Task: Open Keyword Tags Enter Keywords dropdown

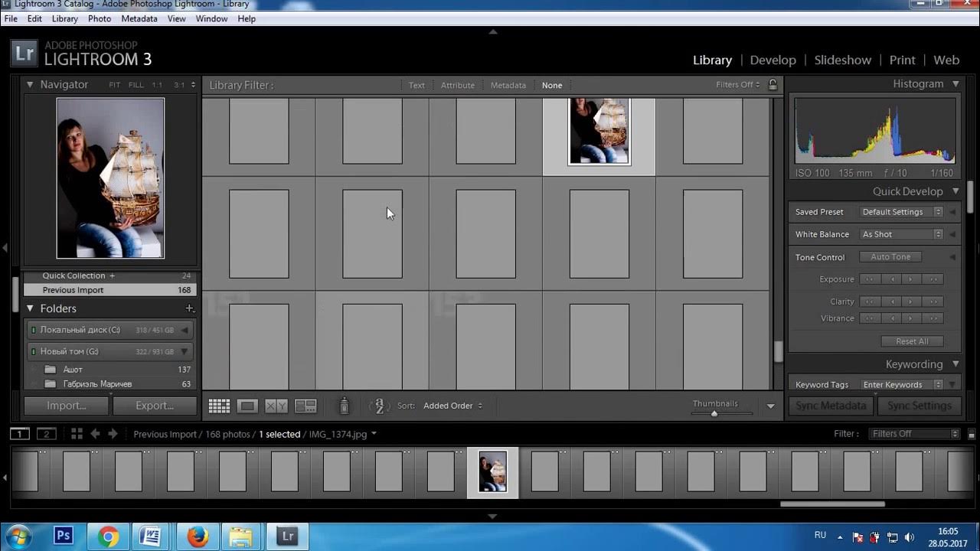Action: pos(901,385)
